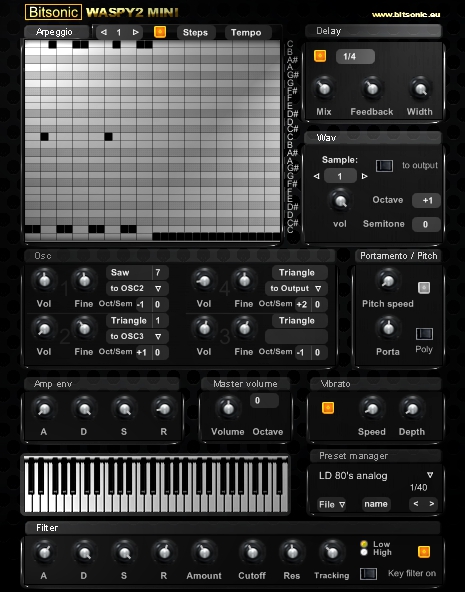
Task: Toggle the Arpeggio on/off orange button
Action: pyautogui.click(x=160, y=32)
